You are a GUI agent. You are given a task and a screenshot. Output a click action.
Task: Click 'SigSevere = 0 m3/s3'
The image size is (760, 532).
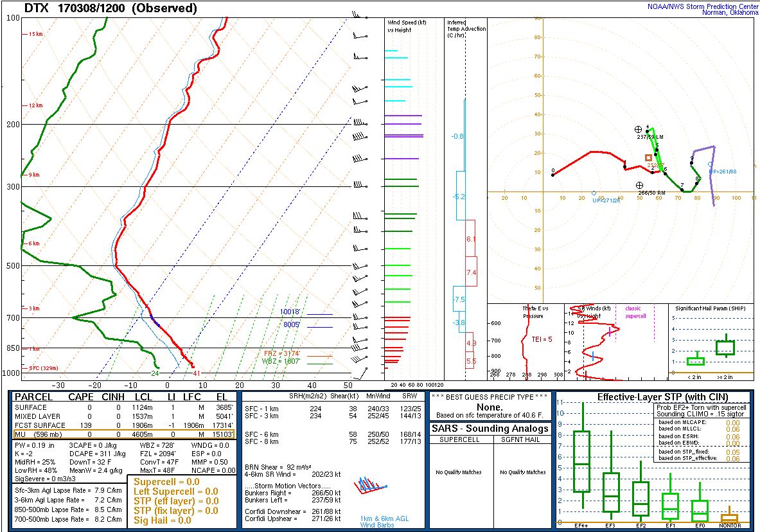pyautogui.click(x=46, y=479)
